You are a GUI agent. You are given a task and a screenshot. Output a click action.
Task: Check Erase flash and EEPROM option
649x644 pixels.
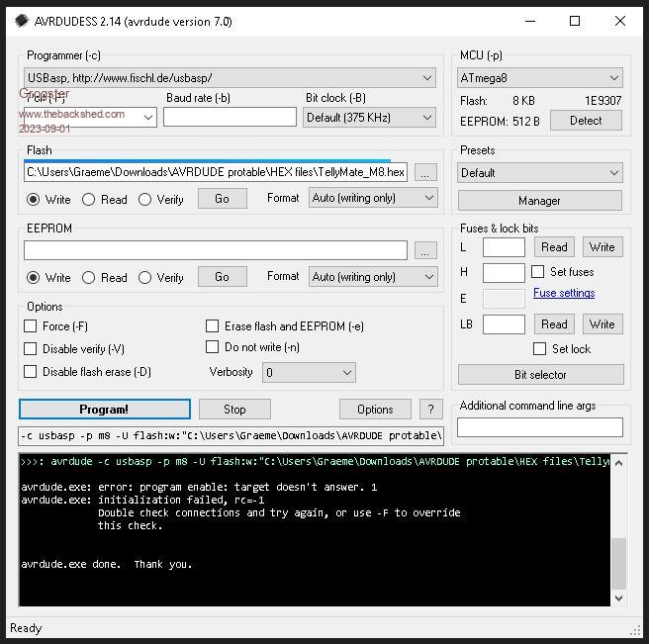pos(213,325)
